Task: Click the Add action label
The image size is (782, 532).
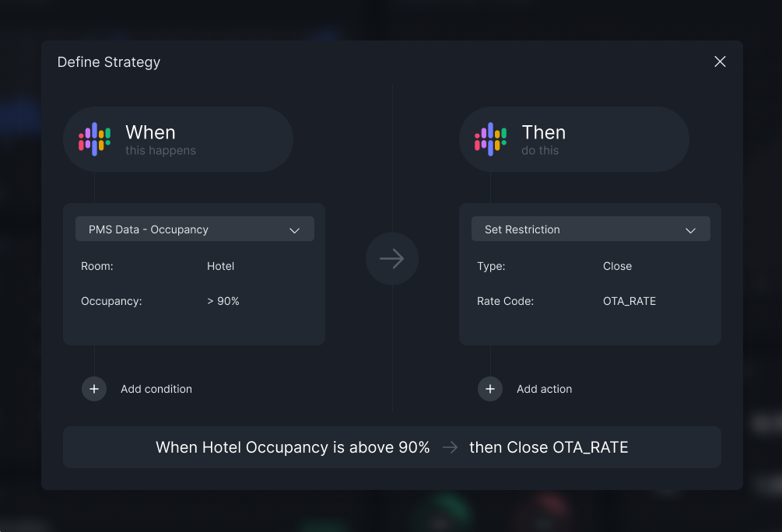Action: pyautogui.click(x=544, y=389)
